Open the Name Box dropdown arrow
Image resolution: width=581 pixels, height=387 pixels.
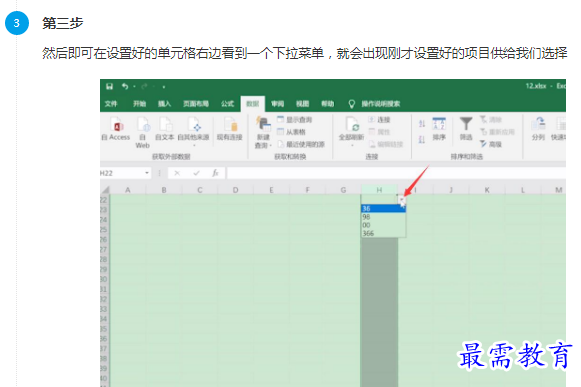(147, 173)
